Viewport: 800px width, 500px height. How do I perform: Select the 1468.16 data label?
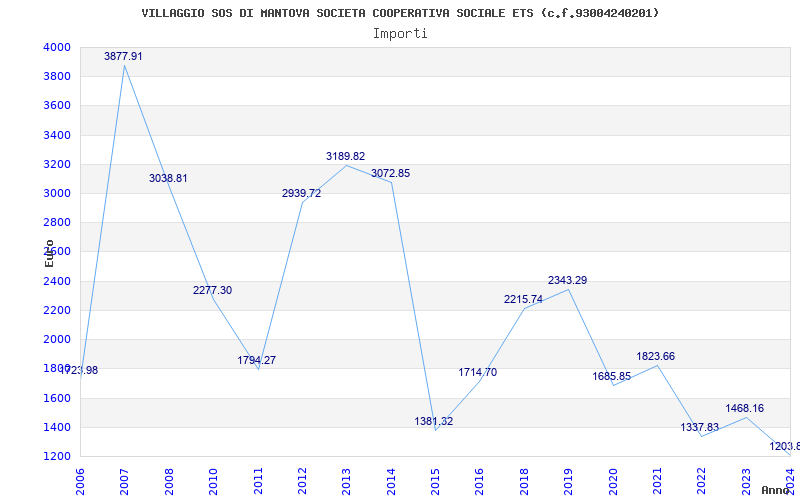(x=745, y=409)
